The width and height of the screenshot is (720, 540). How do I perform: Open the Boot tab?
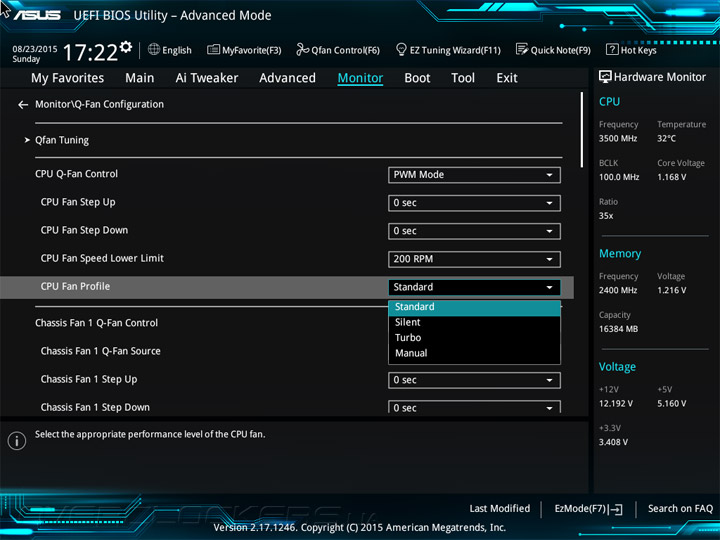click(417, 78)
